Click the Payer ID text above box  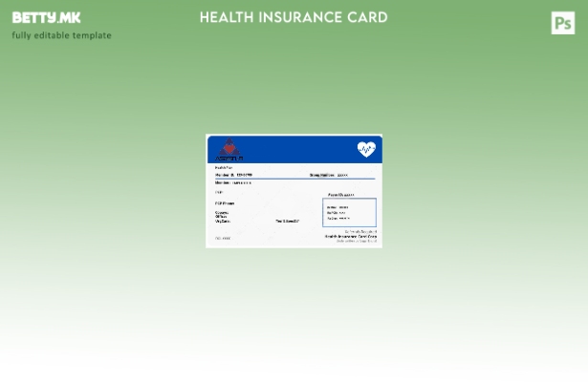340,195
